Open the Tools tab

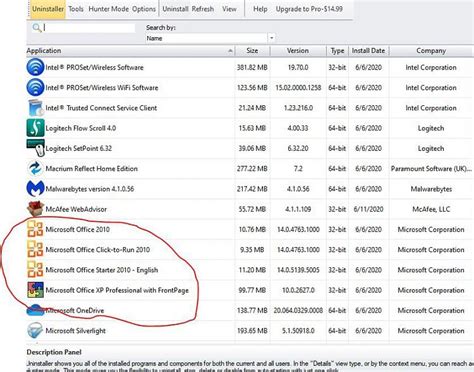click(x=76, y=9)
